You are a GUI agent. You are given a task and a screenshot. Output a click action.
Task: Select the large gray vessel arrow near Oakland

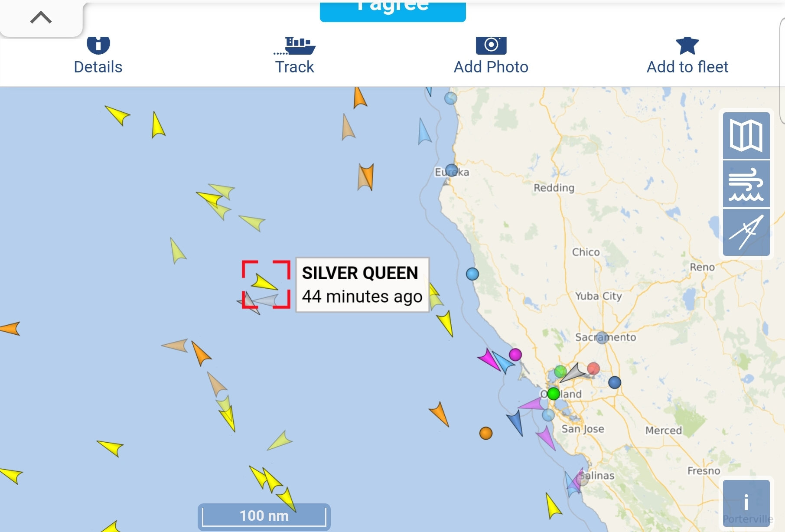(573, 372)
